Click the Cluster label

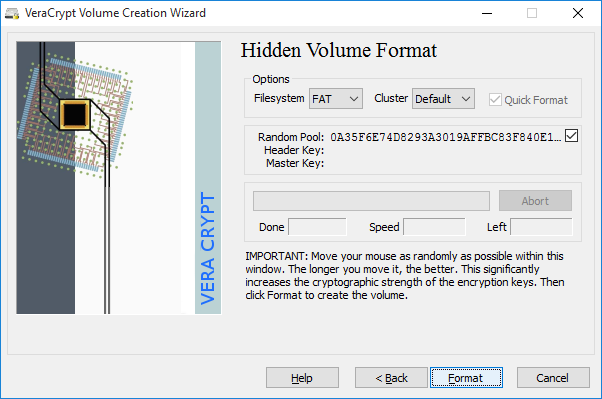click(391, 98)
